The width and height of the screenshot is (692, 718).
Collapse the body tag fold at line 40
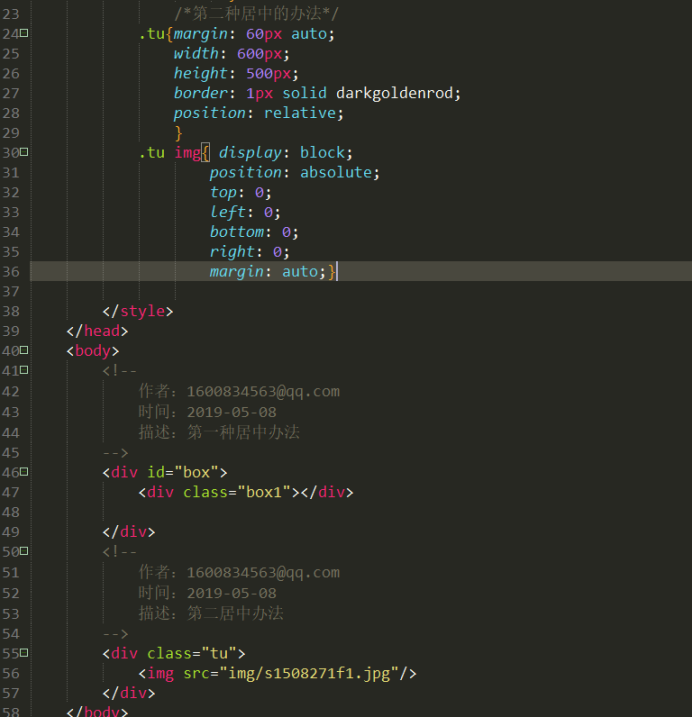pyautogui.click(x=24, y=350)
